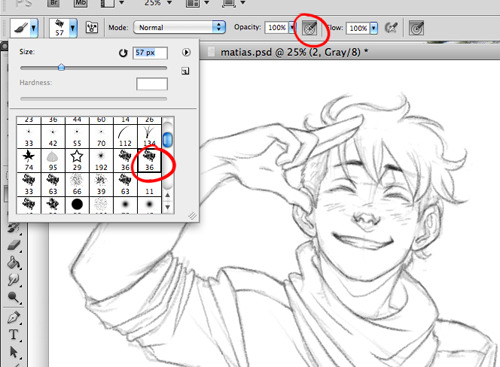Select the Dodge tool
This screenshot has height=367, width=500.
[x=13, y=297]
